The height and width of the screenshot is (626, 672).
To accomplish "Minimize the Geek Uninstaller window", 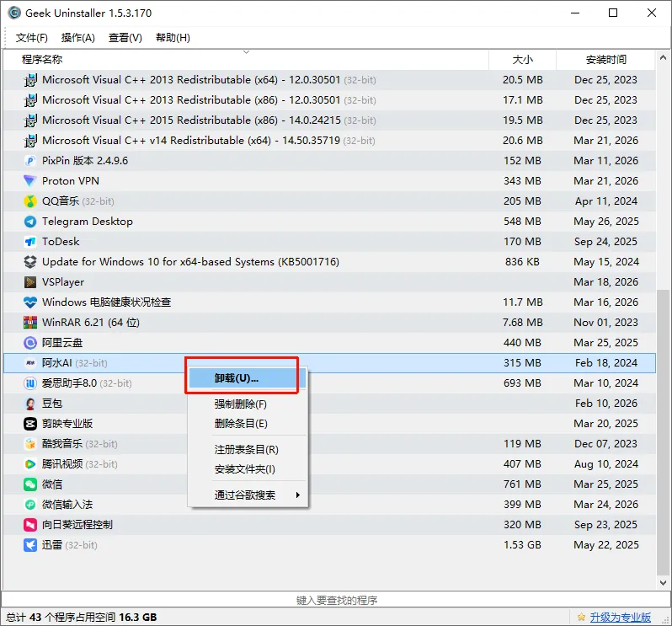I will click(575, 13).
